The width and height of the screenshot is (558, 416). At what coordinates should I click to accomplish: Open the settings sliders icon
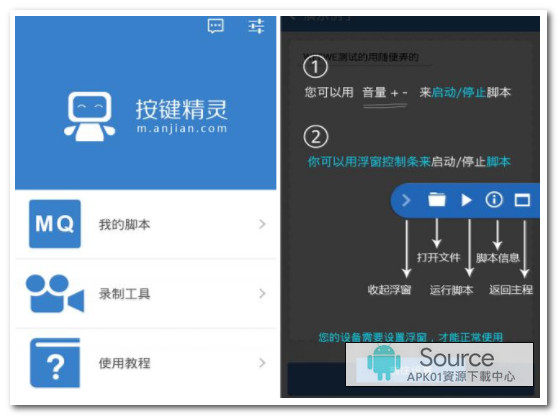pyautogui.click(x=256, y=26)
